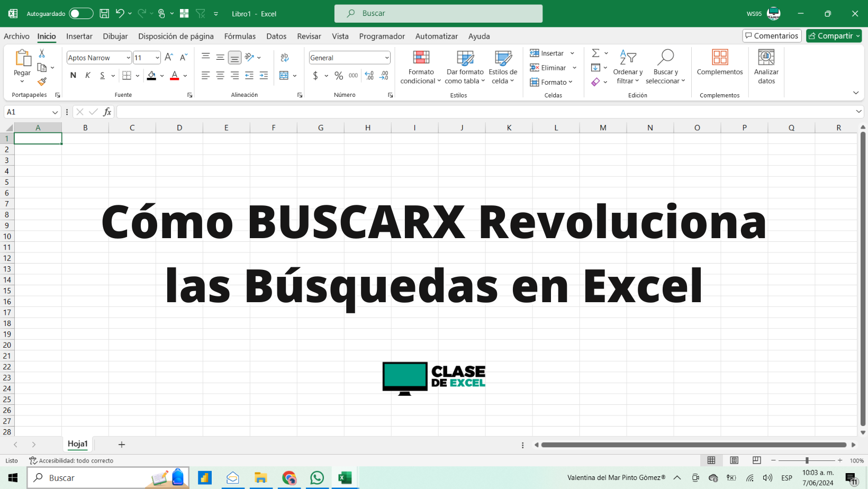Click the font color A icon
Viewport: 868px width, 489px height.
coord(175,75)
